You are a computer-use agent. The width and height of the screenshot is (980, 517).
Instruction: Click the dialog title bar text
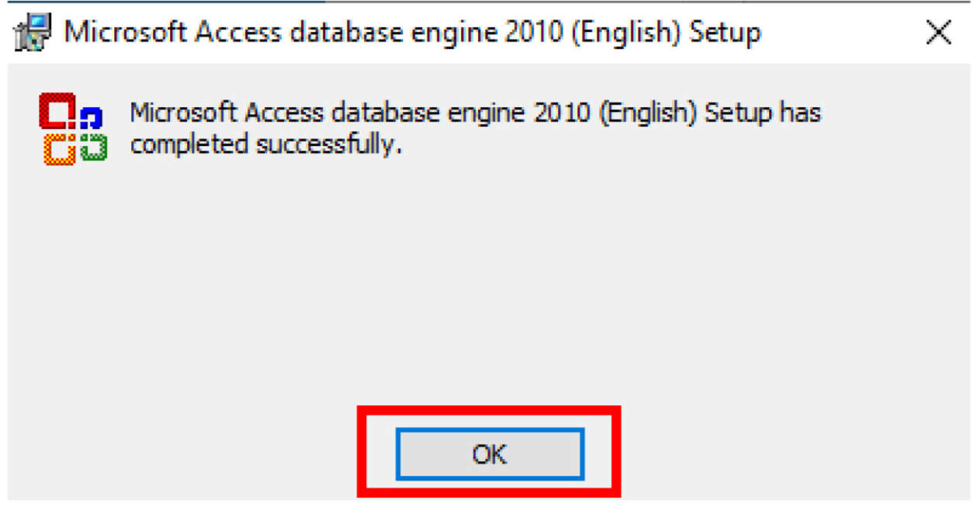point(412,33)
